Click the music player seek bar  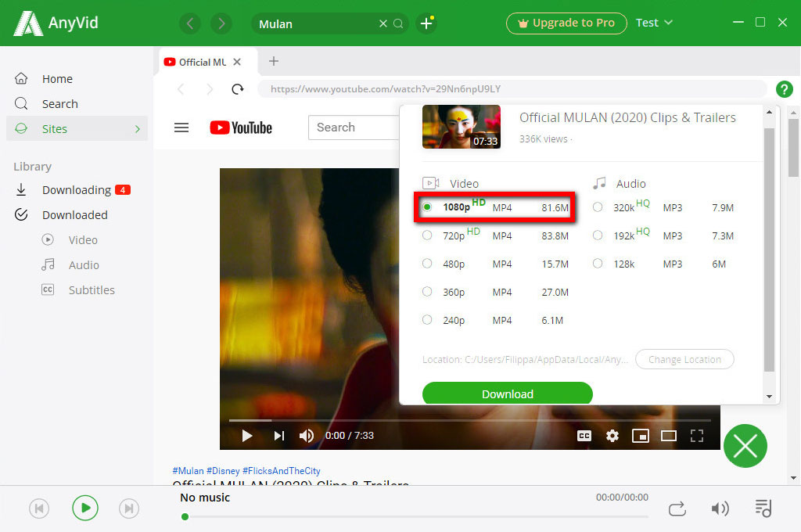coord(415,516)
